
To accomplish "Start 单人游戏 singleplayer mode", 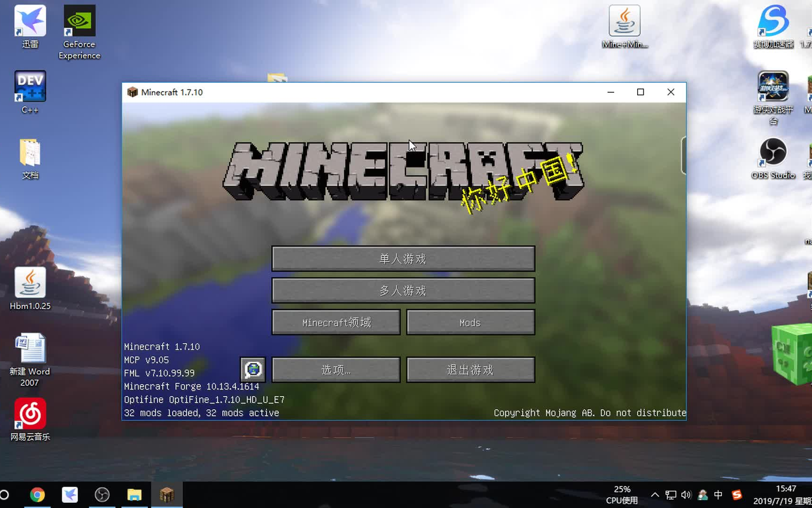I will (403, 259).
